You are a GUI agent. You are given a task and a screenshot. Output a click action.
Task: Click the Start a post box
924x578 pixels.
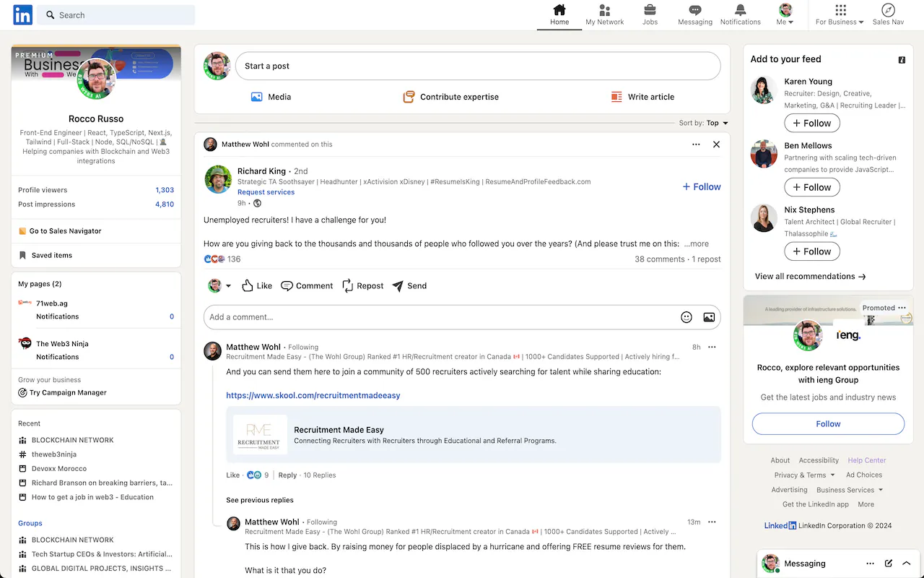click(x=478, y=66)
